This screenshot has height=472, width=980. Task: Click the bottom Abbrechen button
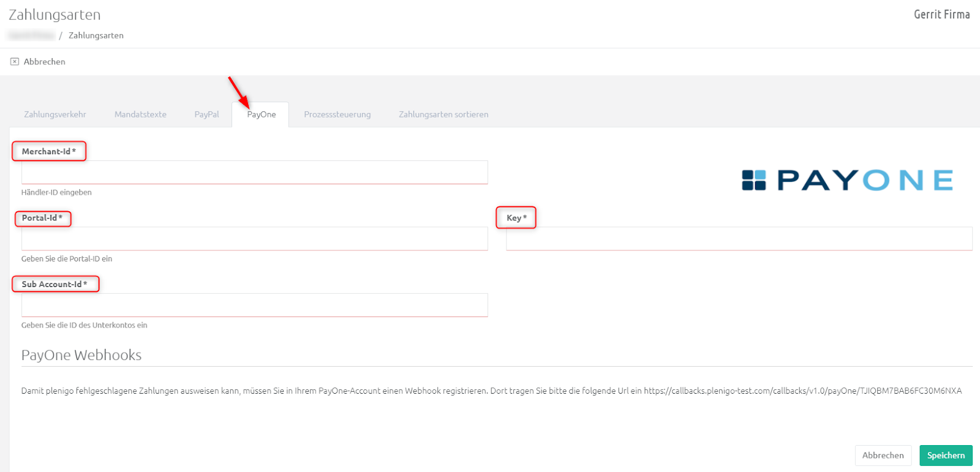tap(883, 455)
